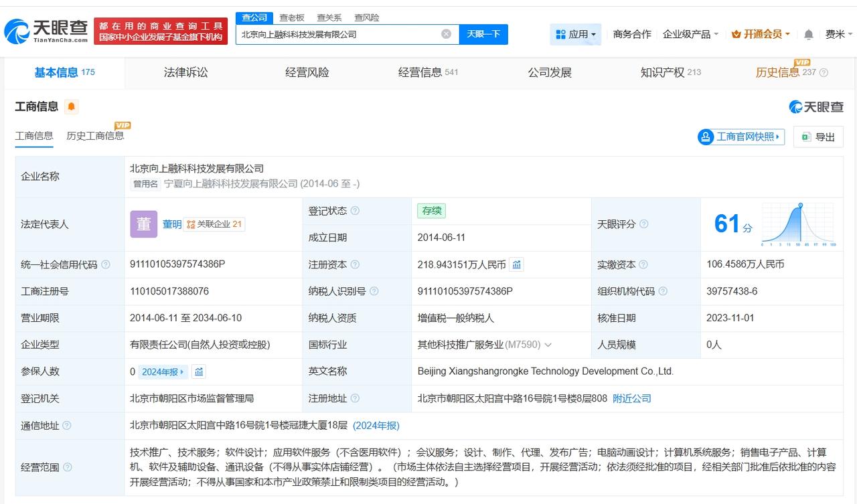857x504 pixels.
Task: Expand the 其他科技推广服务业 industry chevron
Action: point(548,345)
